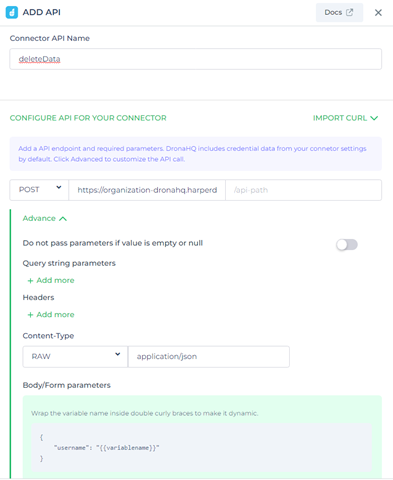Add more headers
Viewport: 393px width, 480px height.
[x=51, y=315]
